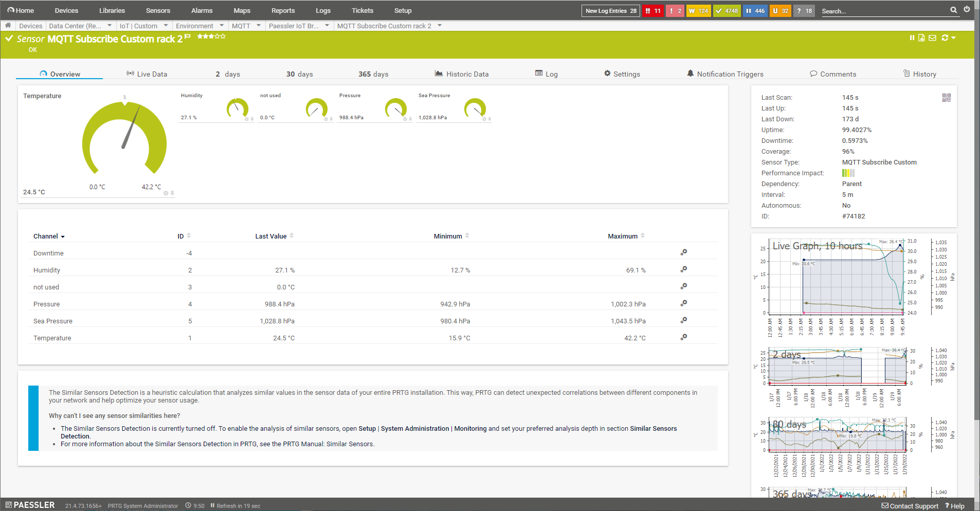Click the magnifier search icon
This screenshot has width=980, height=511.
coord(953,10)
